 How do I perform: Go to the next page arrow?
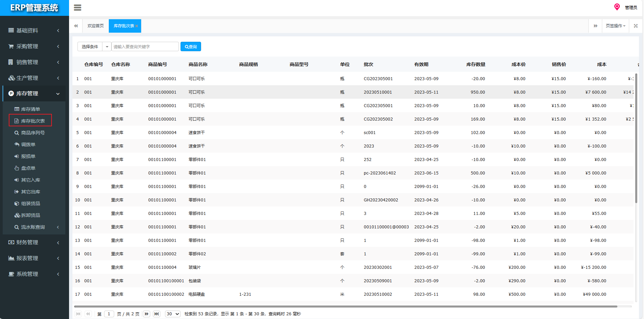click(147, 314)
